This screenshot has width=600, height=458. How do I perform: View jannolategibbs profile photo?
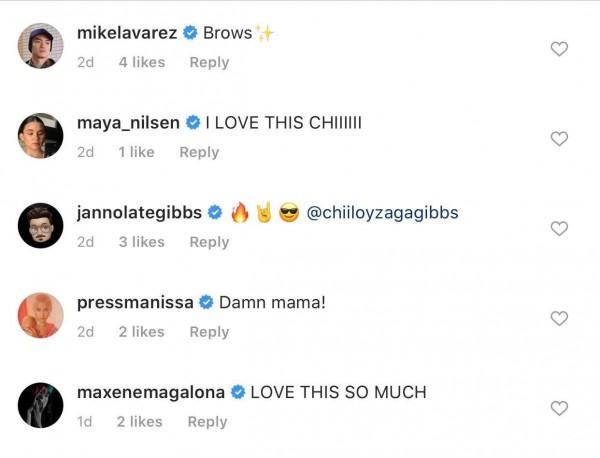pyautogui.click(x=41, y=226)
